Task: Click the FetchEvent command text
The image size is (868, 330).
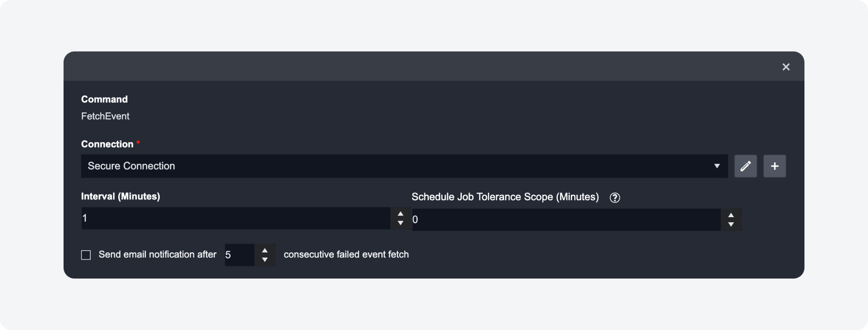Action: pos(105,116)
